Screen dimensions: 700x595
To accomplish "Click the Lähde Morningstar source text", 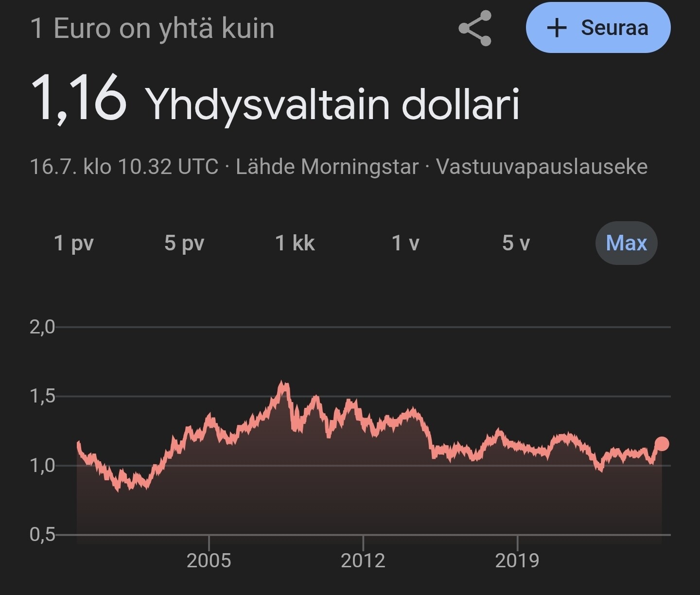I will [327, 167].
